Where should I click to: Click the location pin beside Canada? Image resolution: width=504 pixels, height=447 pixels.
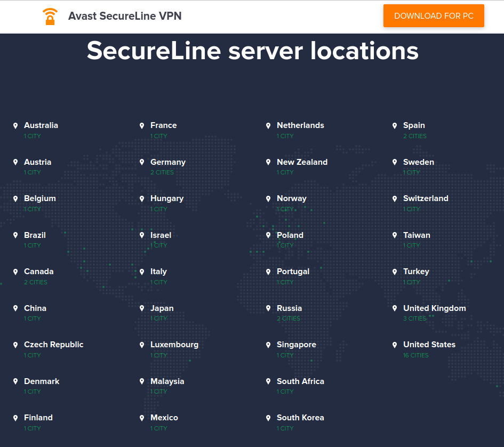[x=15, y=272]
